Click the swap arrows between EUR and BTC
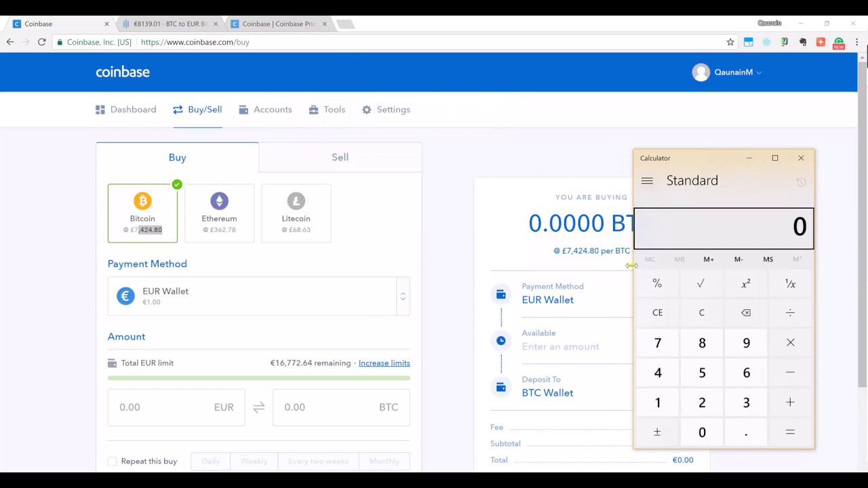The image size is (868, 488). tap(258, 407)
